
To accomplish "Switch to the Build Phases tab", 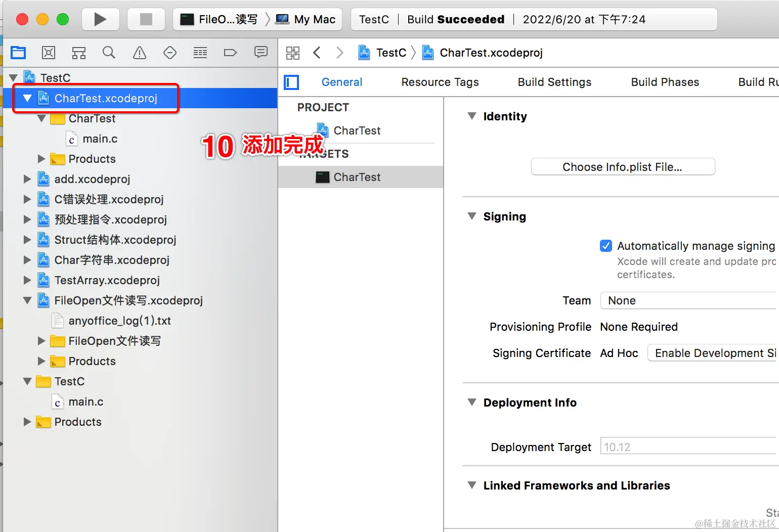I will point(665,82).
